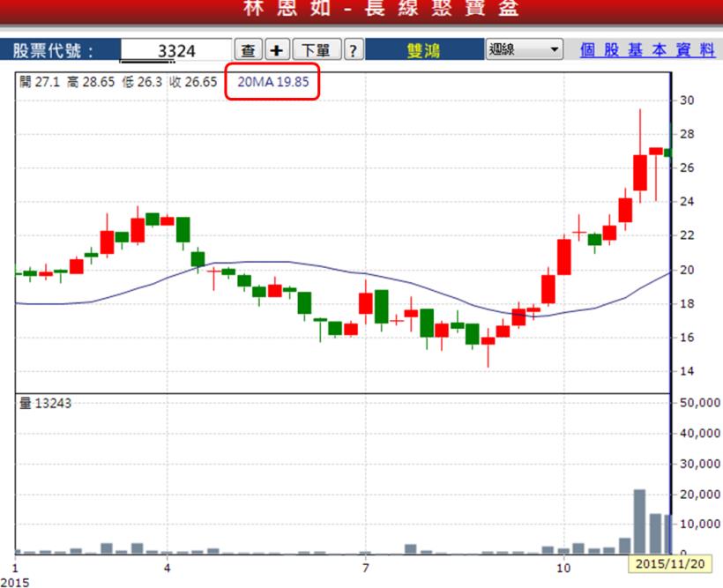
Task: Click the 股票代號 label
Action: tap(53, 50)
